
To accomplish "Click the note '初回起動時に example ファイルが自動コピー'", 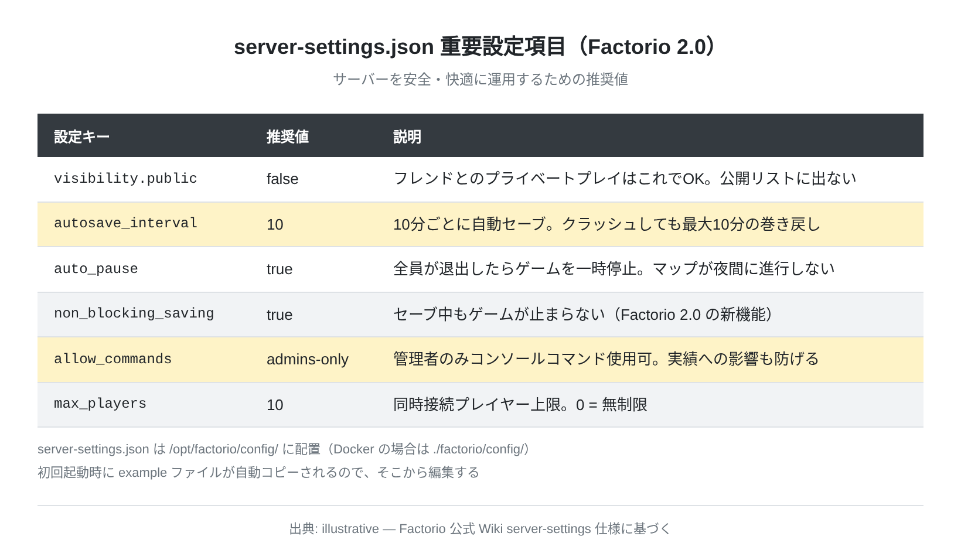I will 258,473.
